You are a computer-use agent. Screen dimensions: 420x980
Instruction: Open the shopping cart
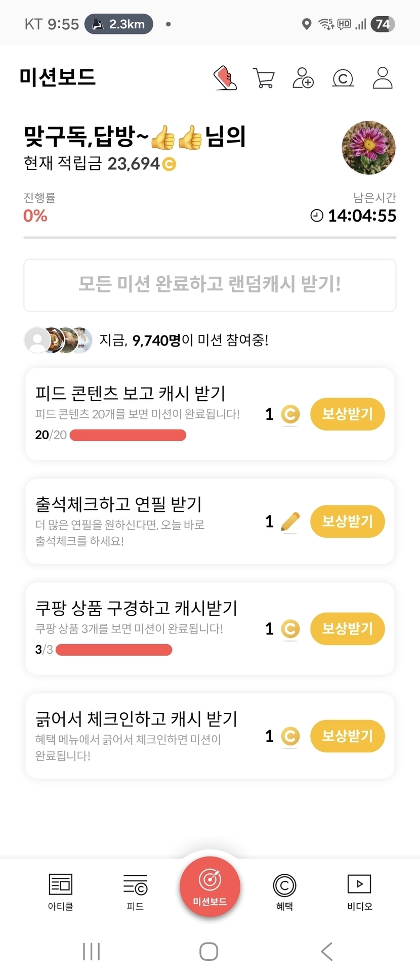(x=264, y=78)
